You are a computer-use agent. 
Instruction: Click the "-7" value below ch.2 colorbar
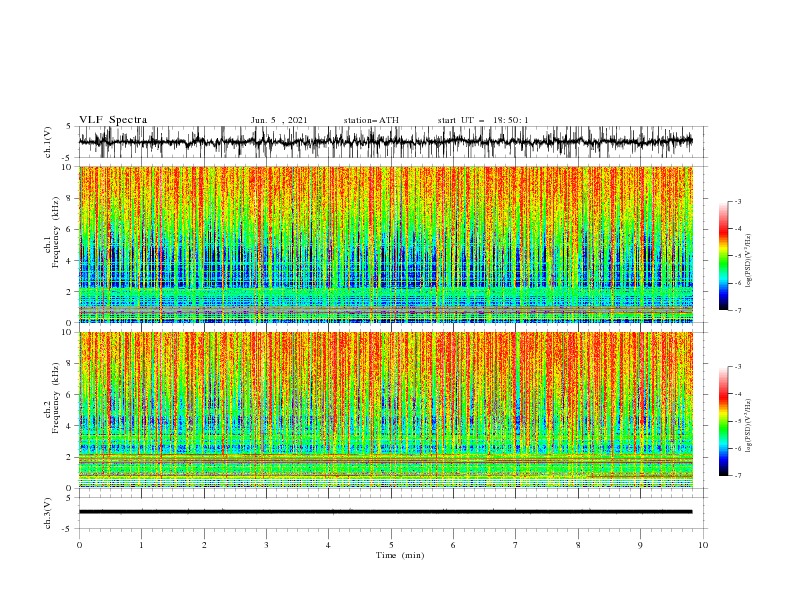point(737,475)
